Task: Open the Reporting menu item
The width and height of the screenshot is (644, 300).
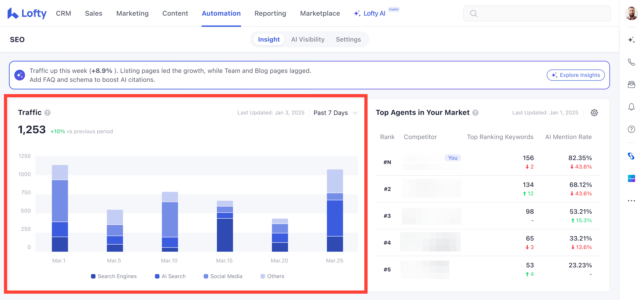Action: click(270, 13)
